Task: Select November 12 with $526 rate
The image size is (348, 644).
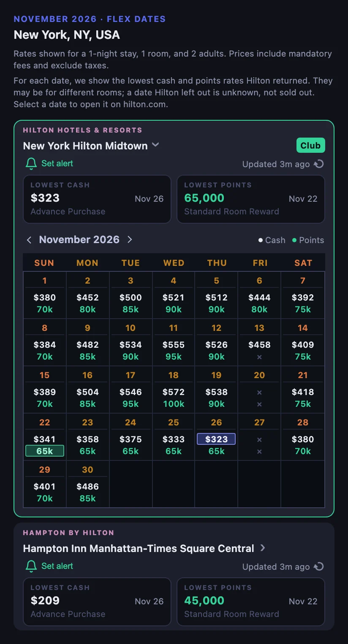Action: [217, 342]
